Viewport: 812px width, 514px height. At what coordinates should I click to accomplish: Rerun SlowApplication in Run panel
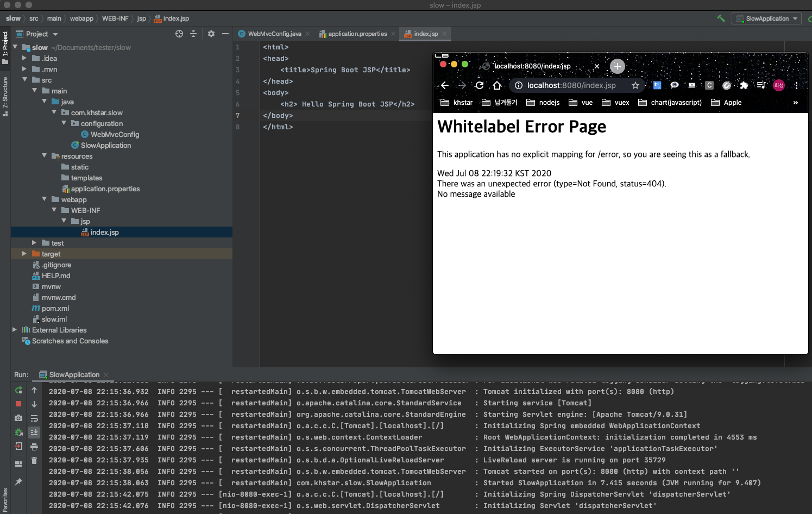18,390
